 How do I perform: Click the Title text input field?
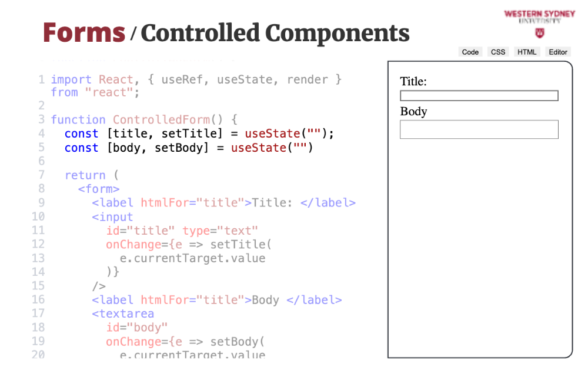click(x=479, y=96)
